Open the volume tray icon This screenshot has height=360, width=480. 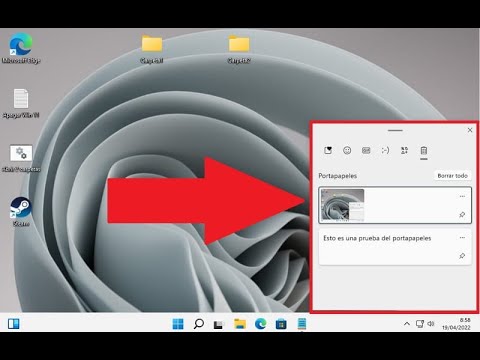pyautogui.click(x=431, y=324)
